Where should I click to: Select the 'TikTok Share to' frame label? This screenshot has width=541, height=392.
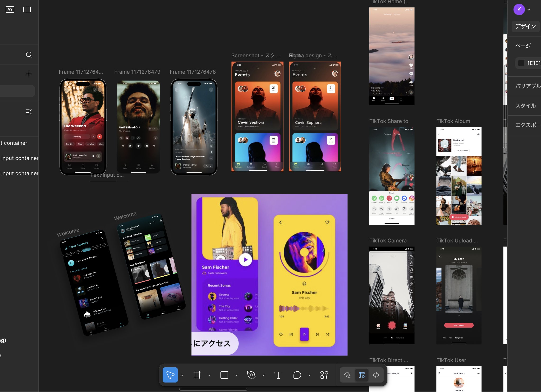(x=389, y=121)
